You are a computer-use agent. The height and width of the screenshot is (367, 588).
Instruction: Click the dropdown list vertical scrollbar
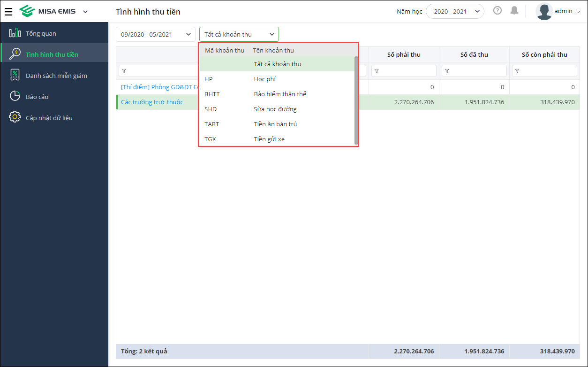356,100
